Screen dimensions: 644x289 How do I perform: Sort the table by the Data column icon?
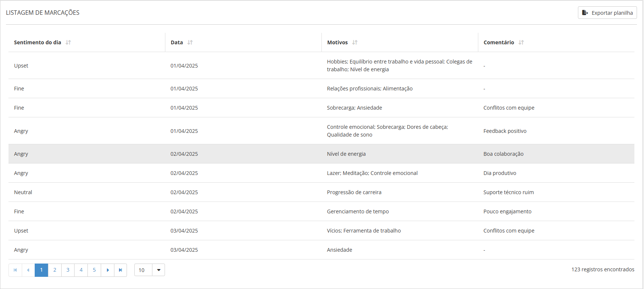click(x=190, y=42)
